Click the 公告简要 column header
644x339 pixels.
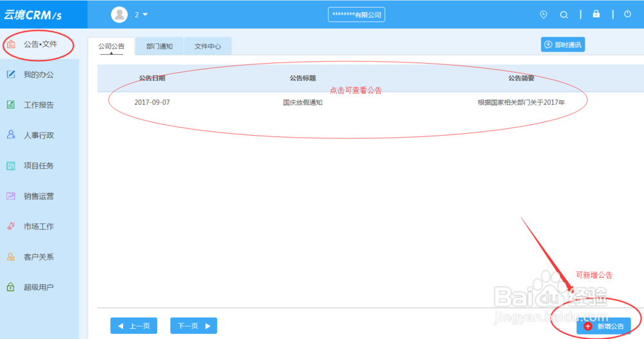[521, 78]
